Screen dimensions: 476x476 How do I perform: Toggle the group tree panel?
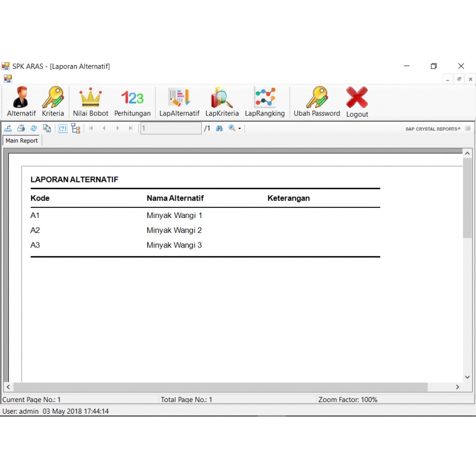(x=76, y=128)
